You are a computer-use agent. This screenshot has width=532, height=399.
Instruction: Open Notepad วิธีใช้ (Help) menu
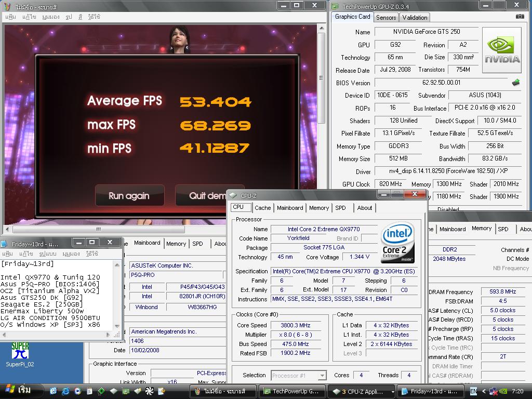pyautogui.click(x=92, y=254)
